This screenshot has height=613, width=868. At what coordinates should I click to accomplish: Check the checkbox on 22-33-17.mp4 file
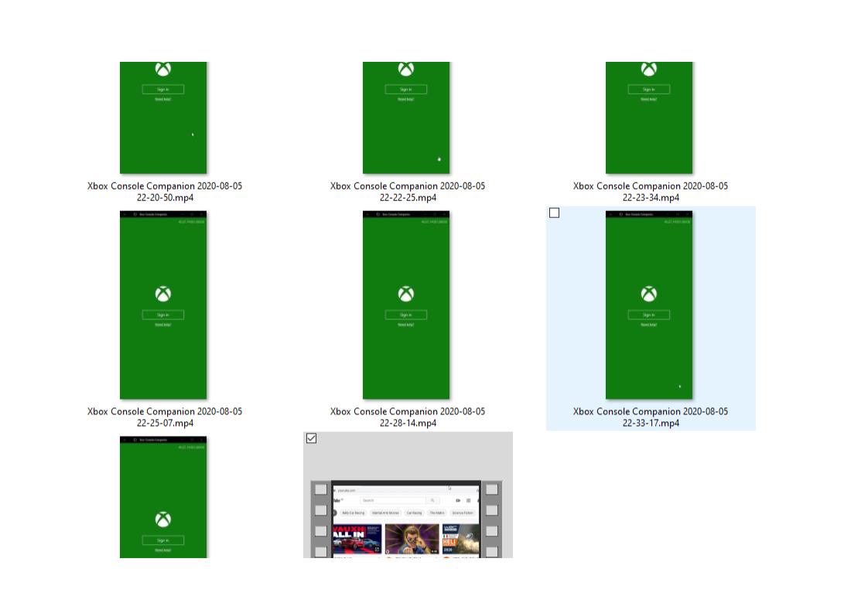tap(554, 213)
